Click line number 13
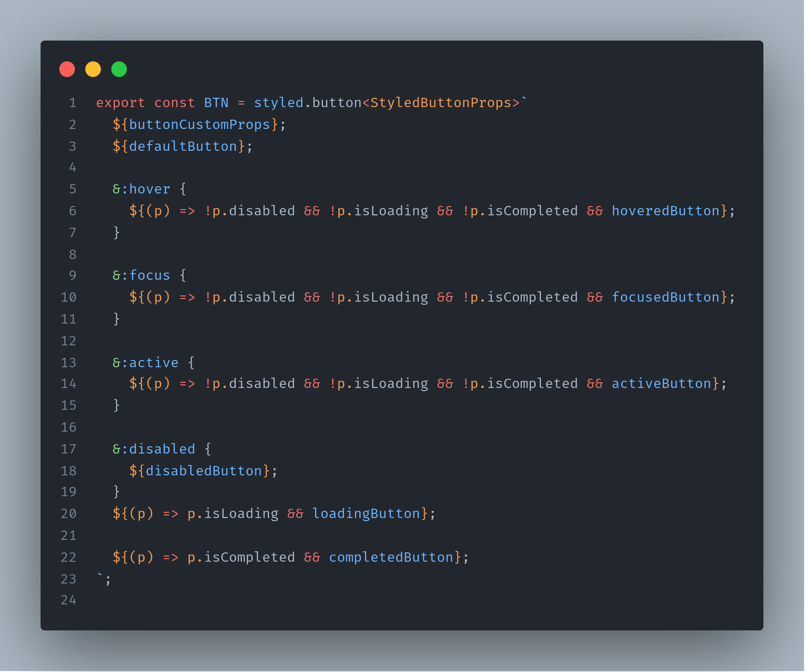This screenshot has width=805, height=672. coord(69,363)
